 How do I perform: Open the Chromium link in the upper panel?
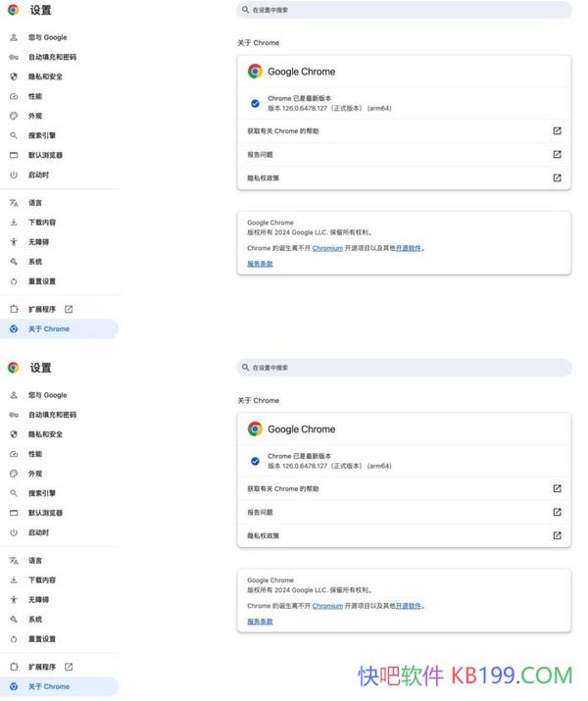pyautogui.click(x=327, y=248)
